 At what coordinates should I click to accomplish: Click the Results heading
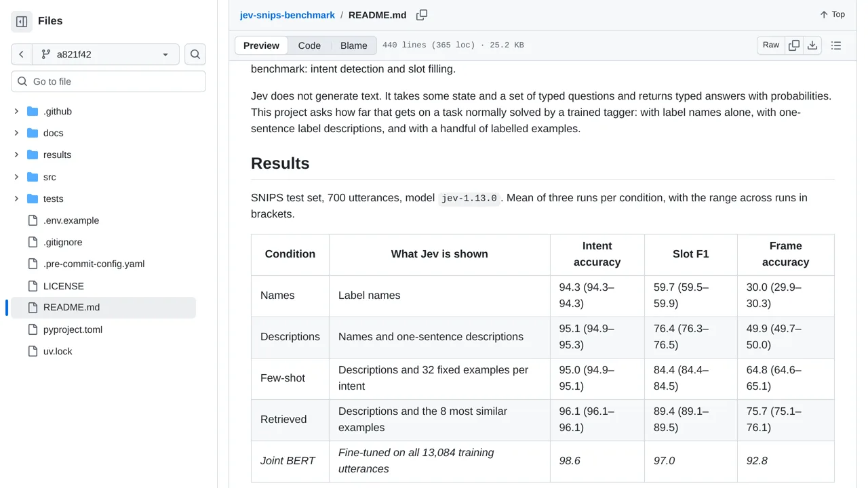coord(280,163)
